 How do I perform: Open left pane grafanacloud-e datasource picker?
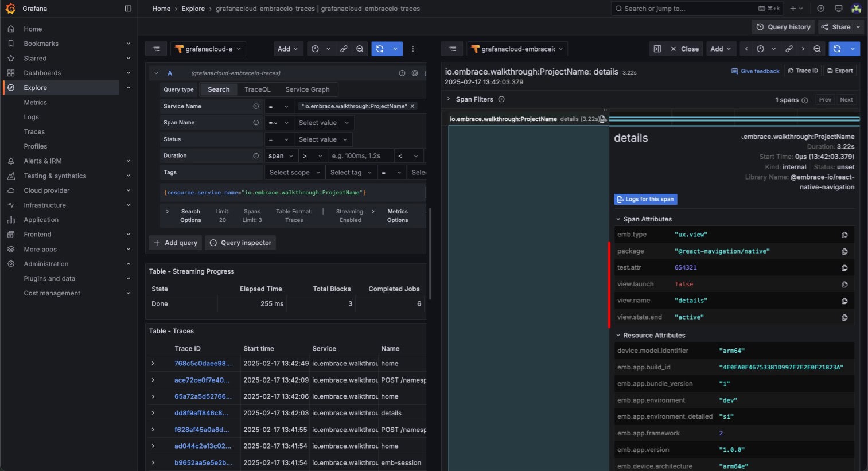(208, 49)
